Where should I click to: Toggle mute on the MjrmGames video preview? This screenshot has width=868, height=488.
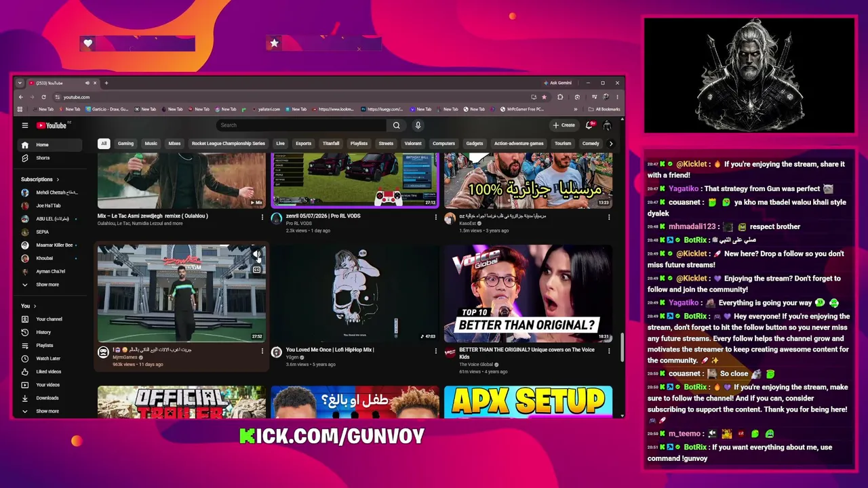tap(256, 255)
